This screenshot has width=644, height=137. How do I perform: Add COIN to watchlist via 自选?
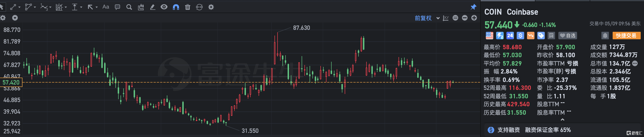pyautogui.click(x=567, y=36)
